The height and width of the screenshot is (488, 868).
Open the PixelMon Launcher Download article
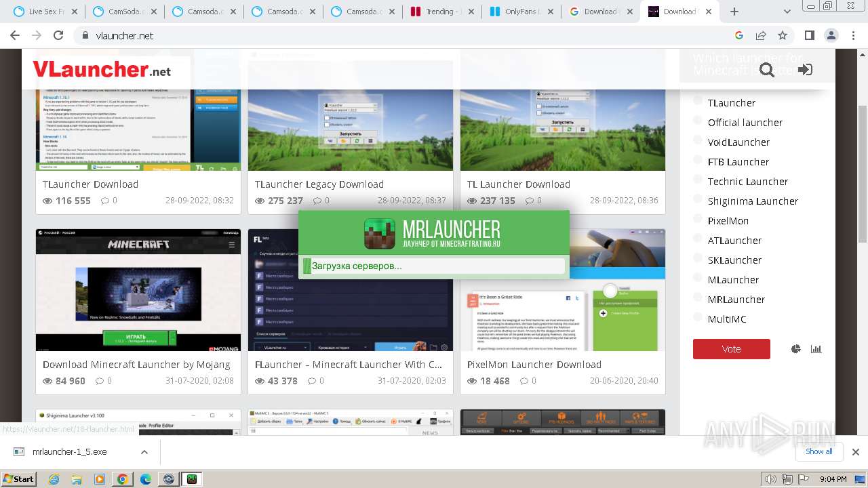534,365
